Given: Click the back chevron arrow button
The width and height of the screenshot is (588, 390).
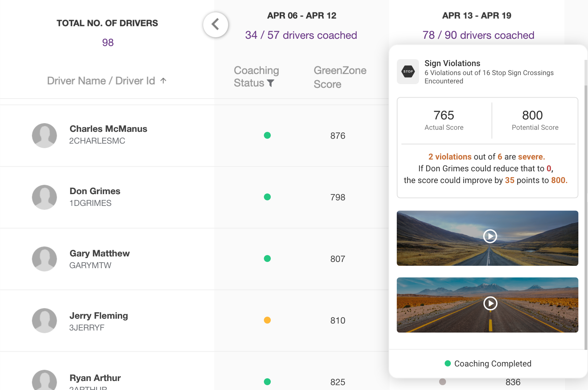Looking at the screenshot, I should tap(215, 25).
